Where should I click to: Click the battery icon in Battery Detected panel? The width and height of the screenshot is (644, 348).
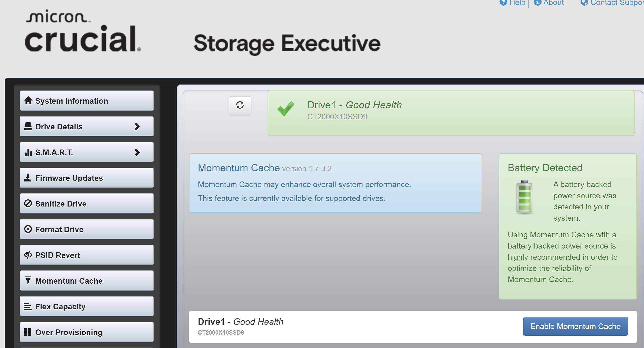524,197
